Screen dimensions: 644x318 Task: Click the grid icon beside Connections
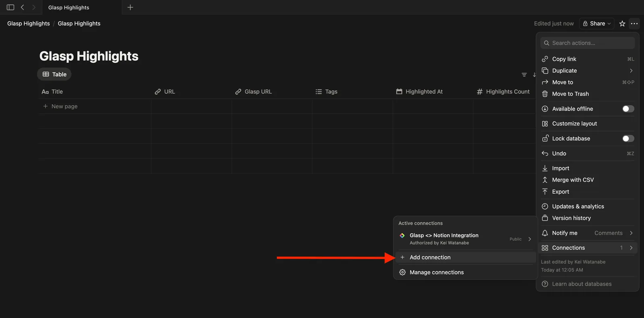pyautogui.click(x=545, y=248)
